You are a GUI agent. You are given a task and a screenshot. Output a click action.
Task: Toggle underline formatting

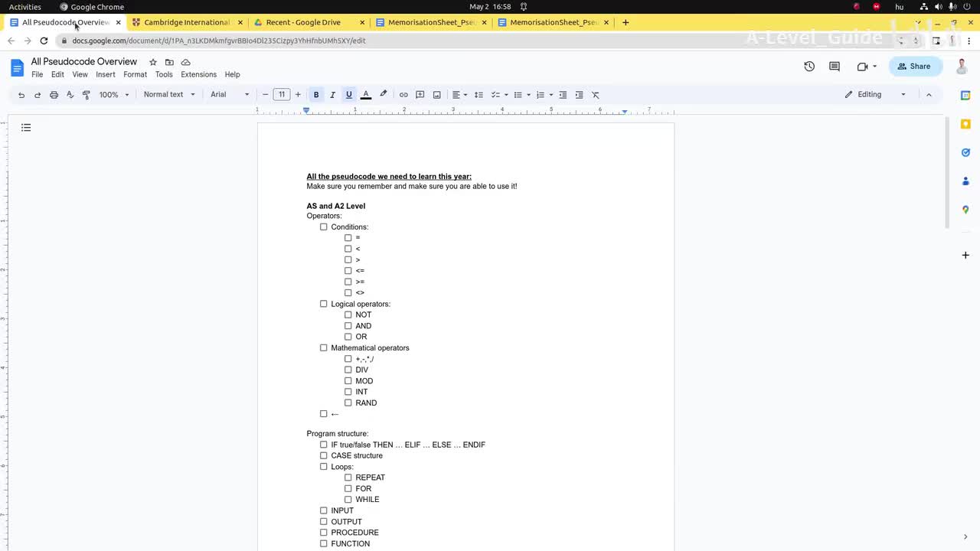pos(349,95)
